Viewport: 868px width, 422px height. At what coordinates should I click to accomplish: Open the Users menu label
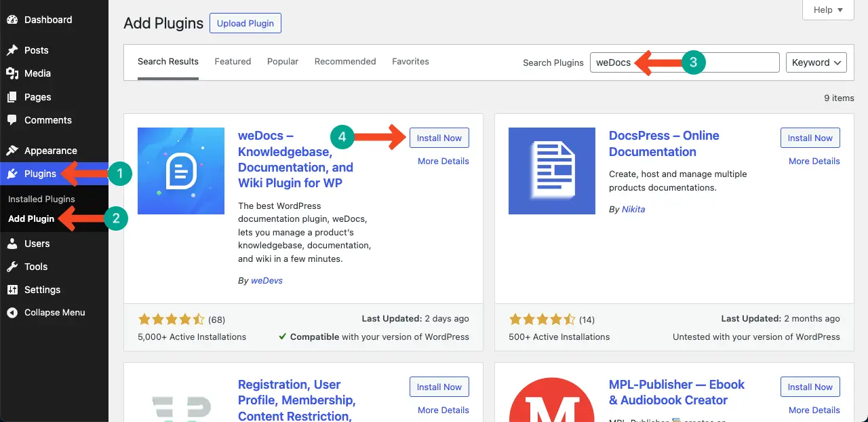tap(37, 244)
